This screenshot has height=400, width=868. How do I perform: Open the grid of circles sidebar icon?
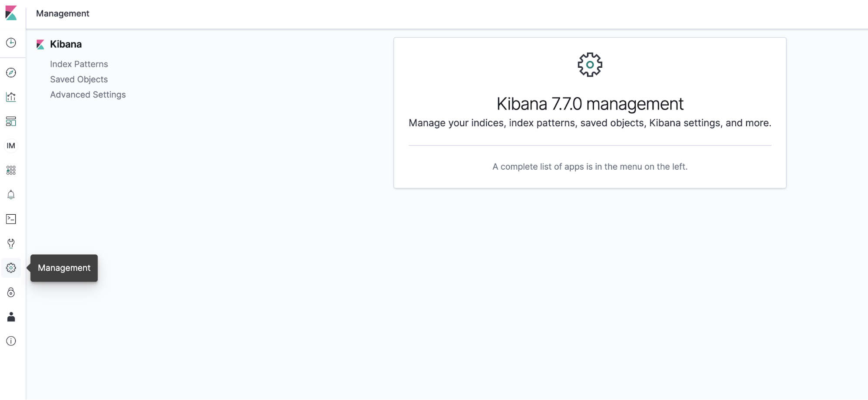click(x=11, y=170)
